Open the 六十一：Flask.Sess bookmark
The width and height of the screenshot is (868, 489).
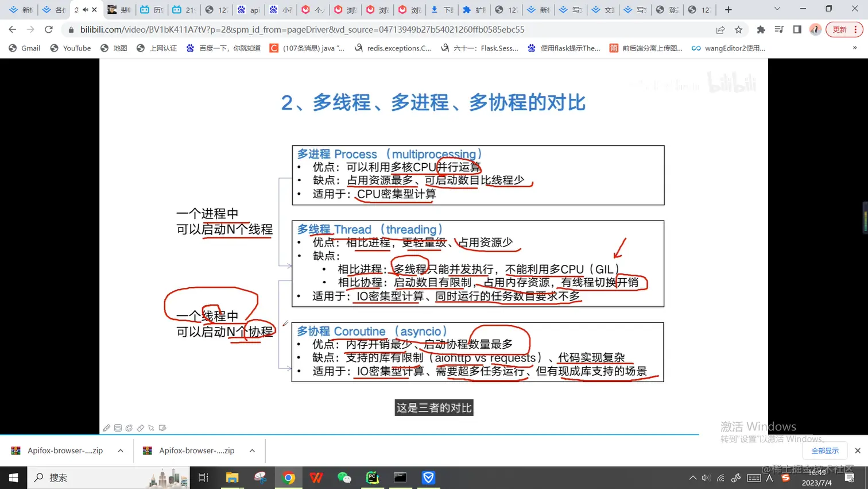480,48
